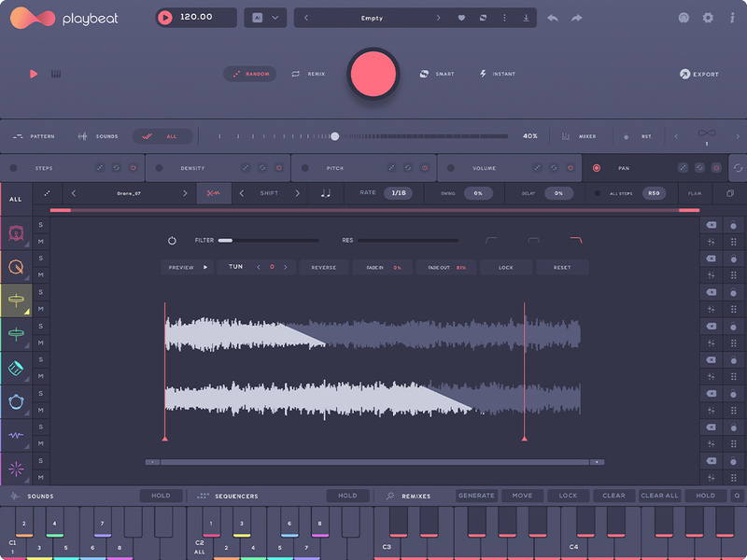Click the big red randomize button

[x=373, y=75]
